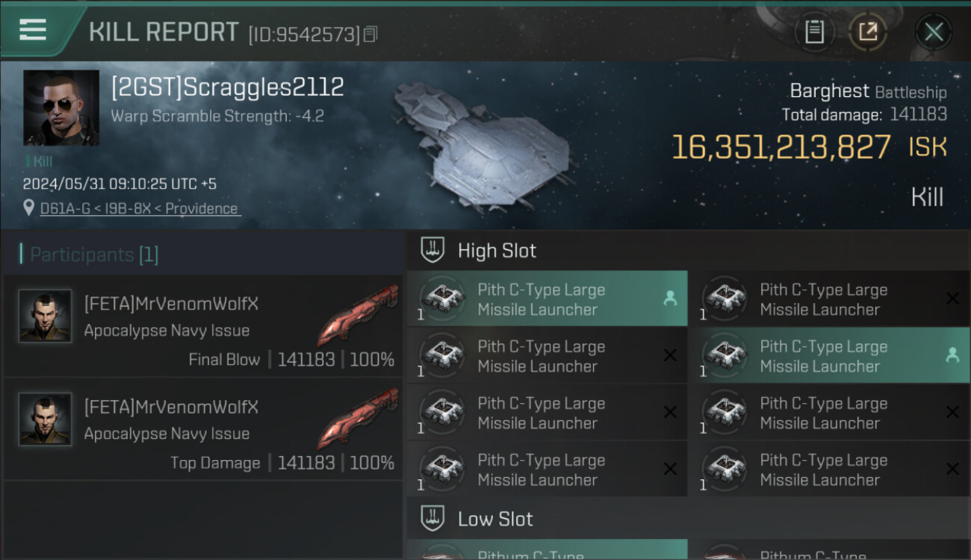971x560 pixels.
Task: Click the share export icon
Action: tap(867, 31)
